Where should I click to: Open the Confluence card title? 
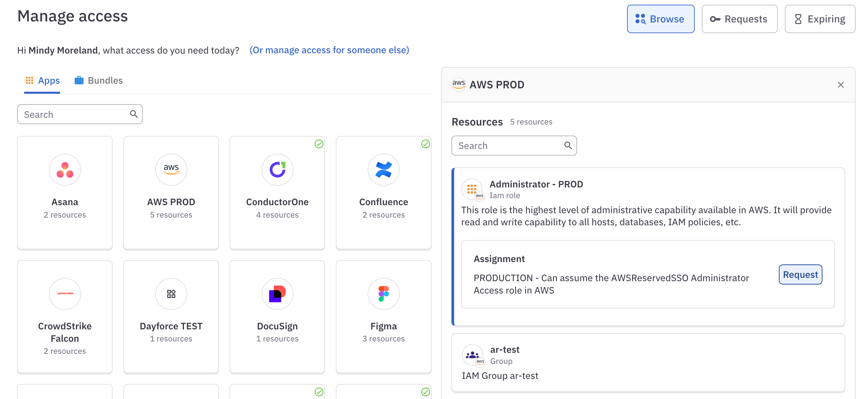point(383,202)
